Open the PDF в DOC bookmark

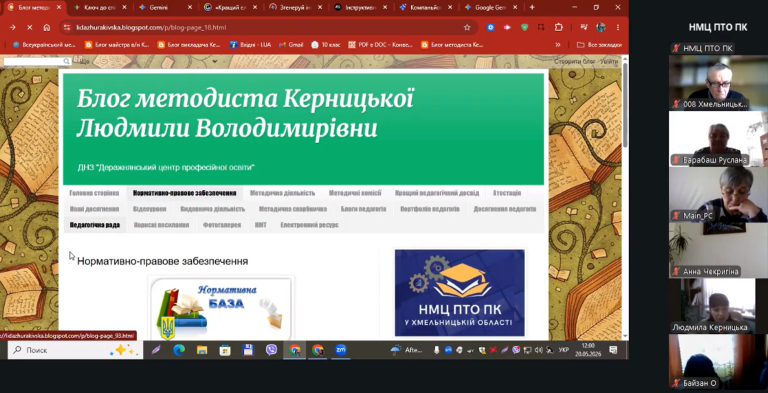pos(382,45)
